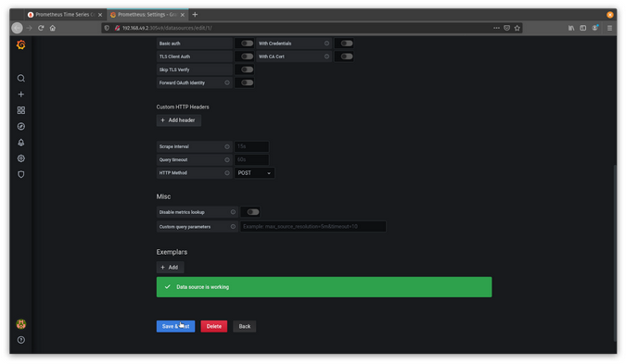Enable the Skip TLS Verify toggle
The height and width of the screenshot is (364, 626).
247,69
